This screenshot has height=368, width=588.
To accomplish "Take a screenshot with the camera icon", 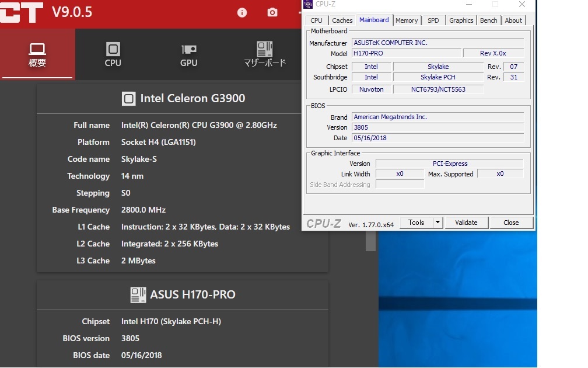I will (272, 12).
